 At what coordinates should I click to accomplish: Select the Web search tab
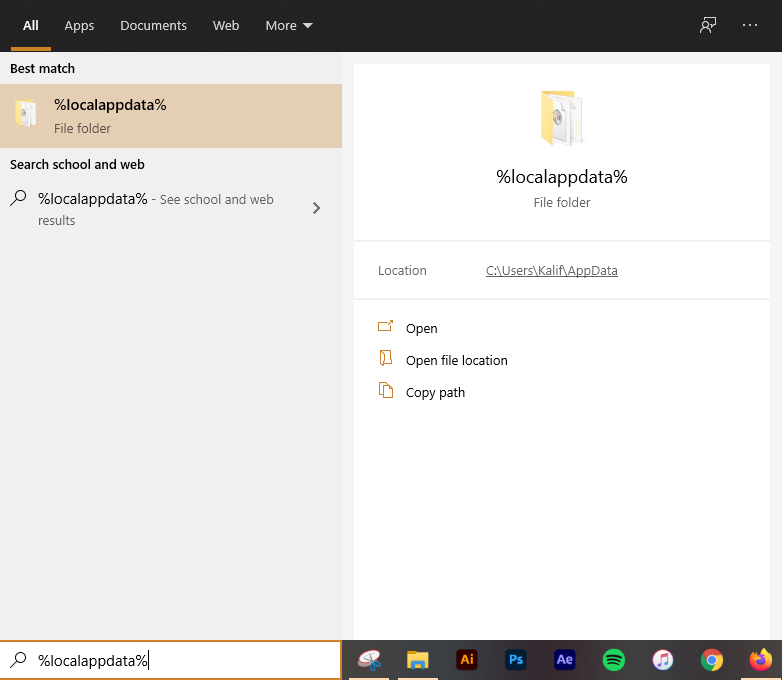226,26
